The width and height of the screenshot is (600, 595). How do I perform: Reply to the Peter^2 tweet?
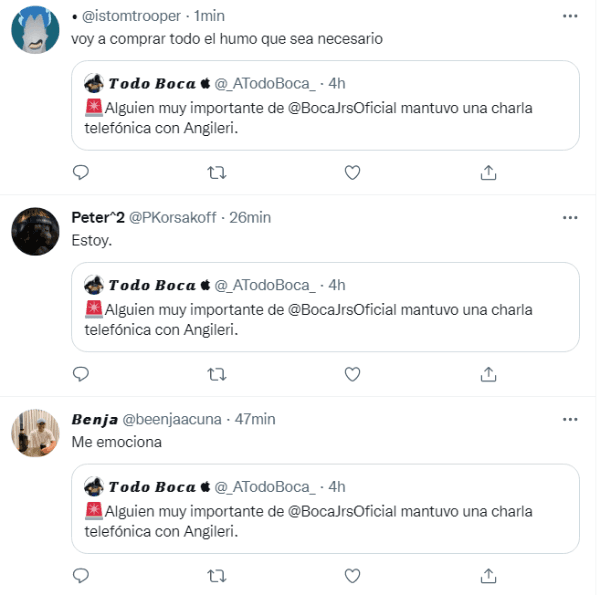click(81, 374)
